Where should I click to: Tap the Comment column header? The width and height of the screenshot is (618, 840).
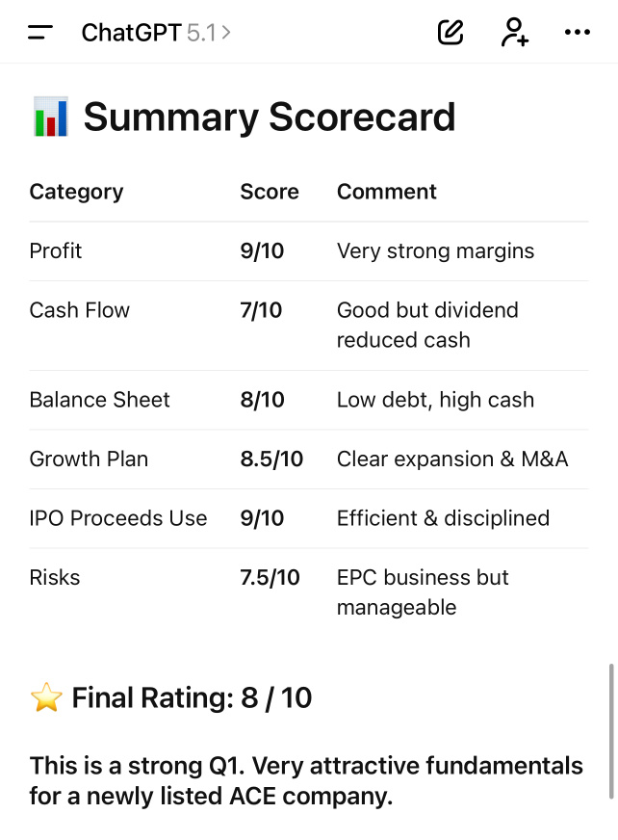click(x=387, y=192)
